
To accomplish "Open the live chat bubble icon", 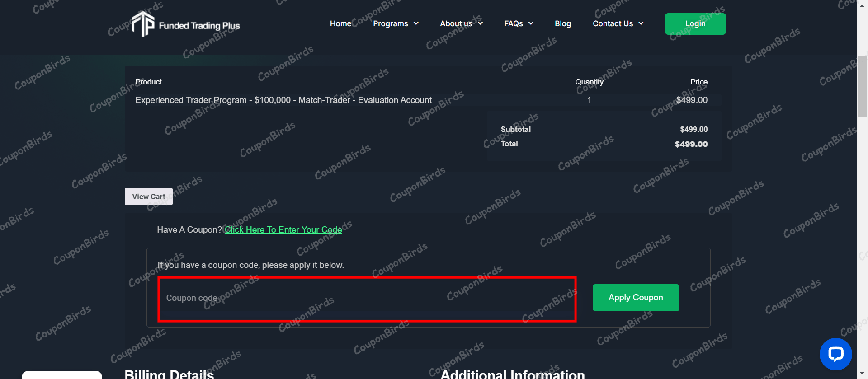I will click(x=835, y=354).
